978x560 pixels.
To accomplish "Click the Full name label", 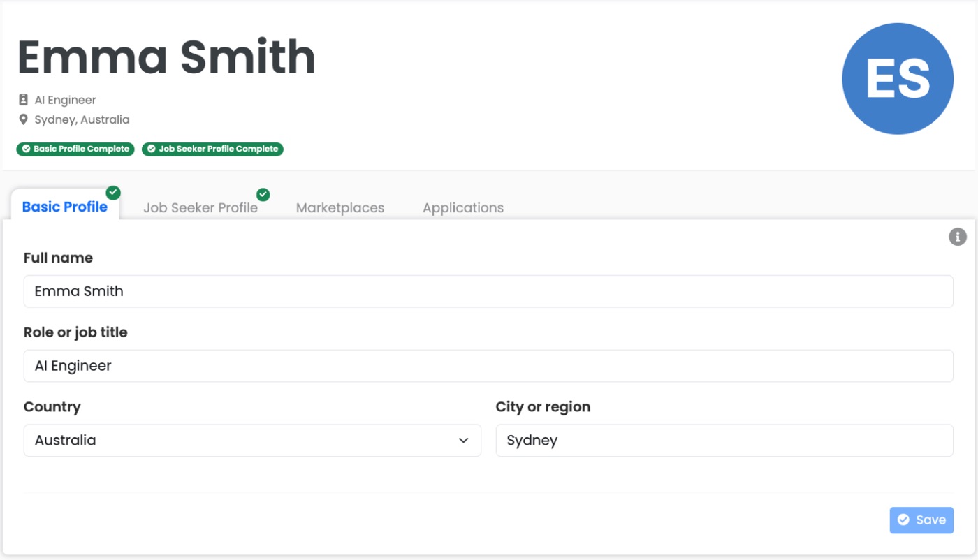I will [58, 258].
